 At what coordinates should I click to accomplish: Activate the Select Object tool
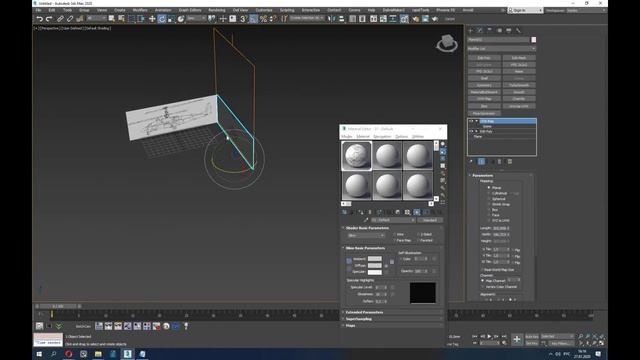[x=111, y=19]
